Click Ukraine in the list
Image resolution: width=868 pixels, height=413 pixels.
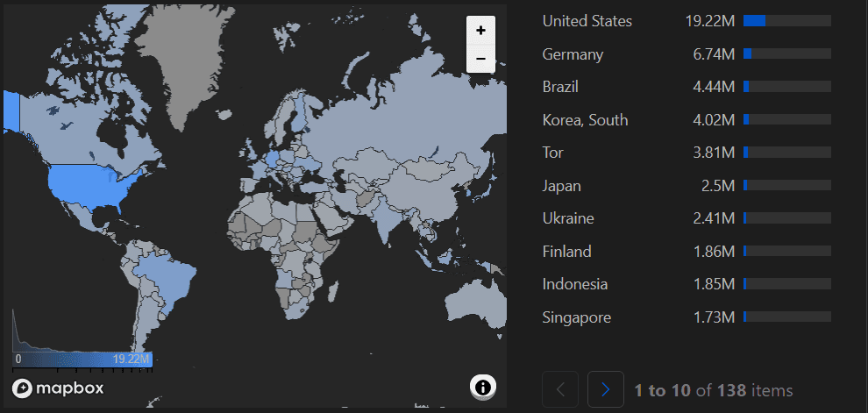[567, 218]
